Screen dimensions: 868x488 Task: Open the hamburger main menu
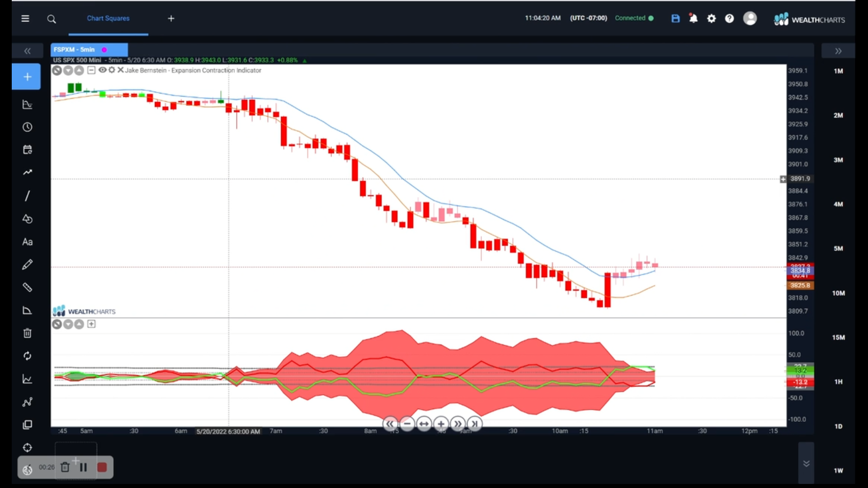tap(25, 19)
